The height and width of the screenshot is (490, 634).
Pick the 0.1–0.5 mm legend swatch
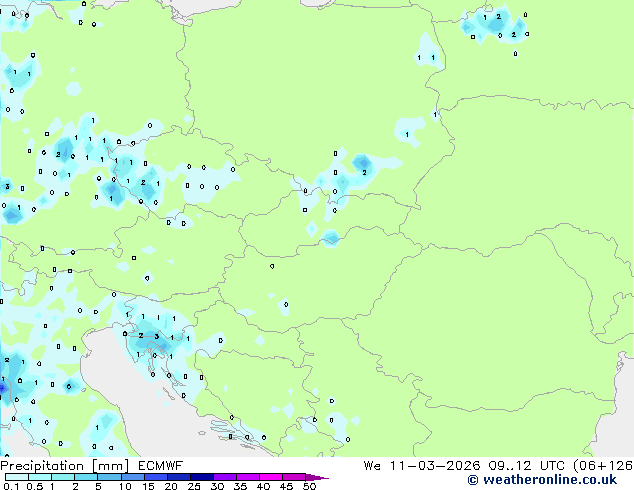coord(17,477)
